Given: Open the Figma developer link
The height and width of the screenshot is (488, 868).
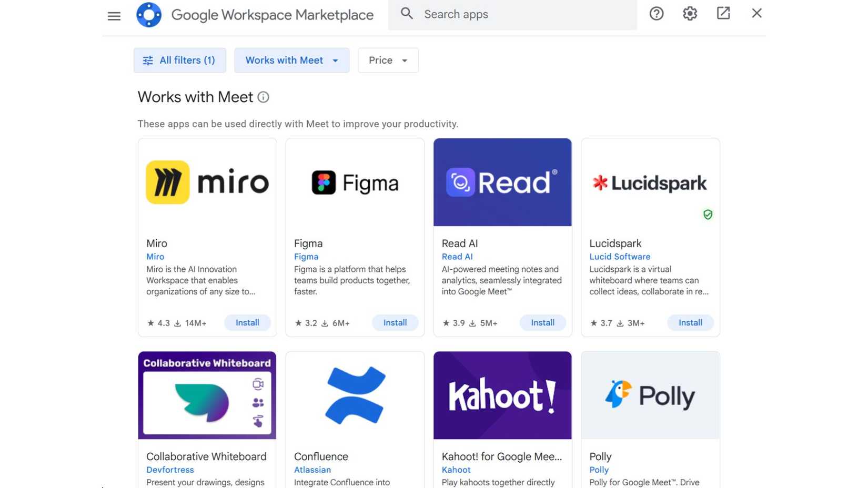Looking at the screenshot, I should pos(306,257).
